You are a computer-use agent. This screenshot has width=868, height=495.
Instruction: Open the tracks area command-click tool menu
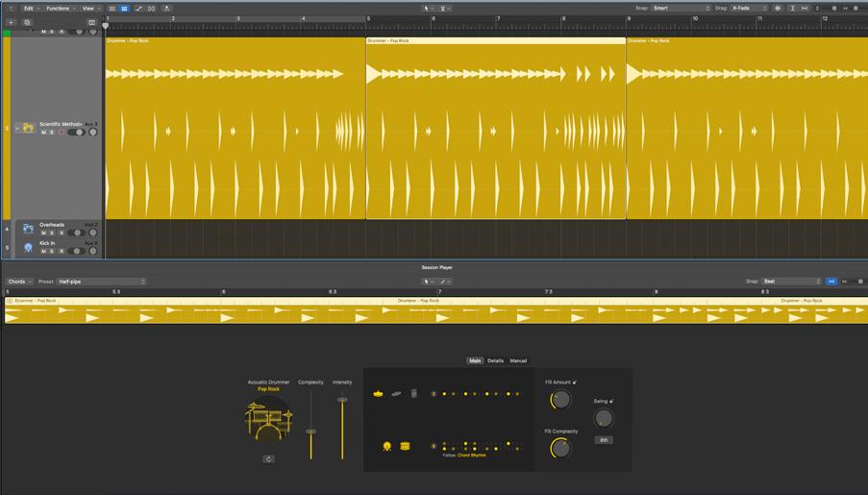coord(444,9)
